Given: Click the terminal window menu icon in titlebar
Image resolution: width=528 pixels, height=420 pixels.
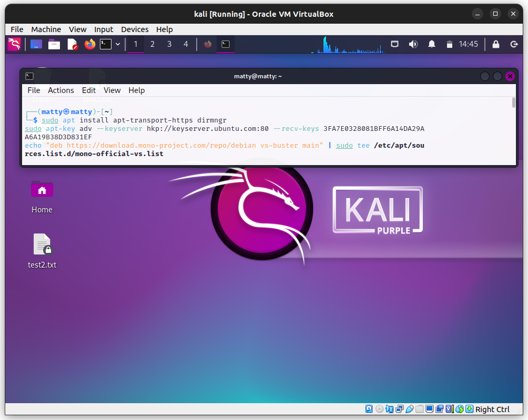Looking at the screenshot, I should pos(29,76).
